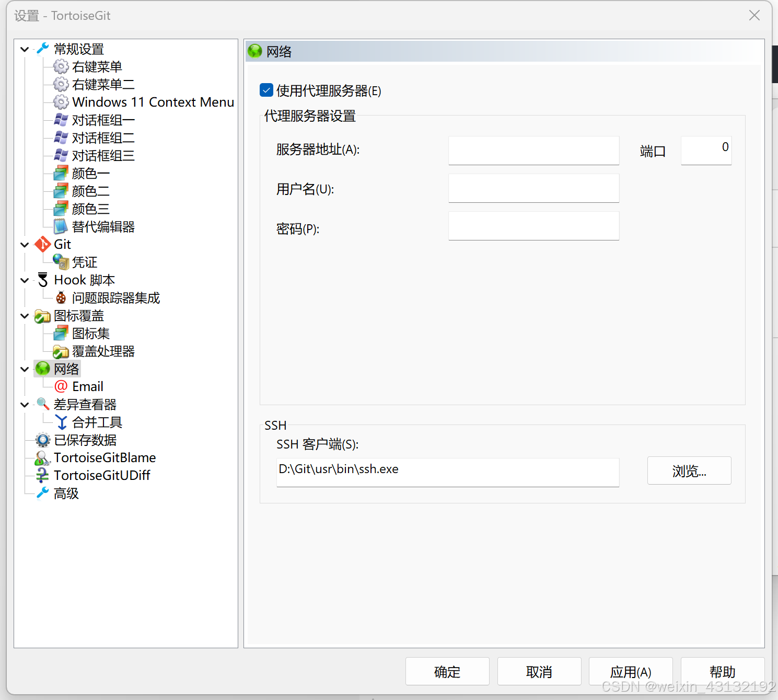
Task: Click the windows flag icon for 对话框组一
Action: (x=61, y=120)
